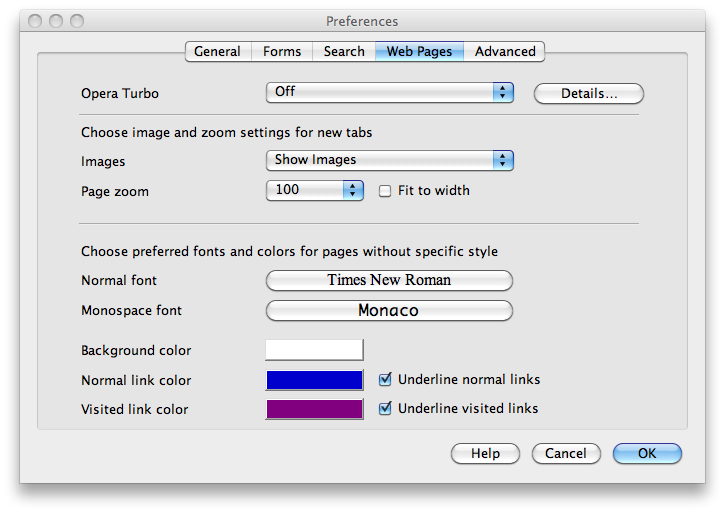Expand the Opera Turbo dropdown
This screenshot has width=725, height=513.
tap(389, 92)
